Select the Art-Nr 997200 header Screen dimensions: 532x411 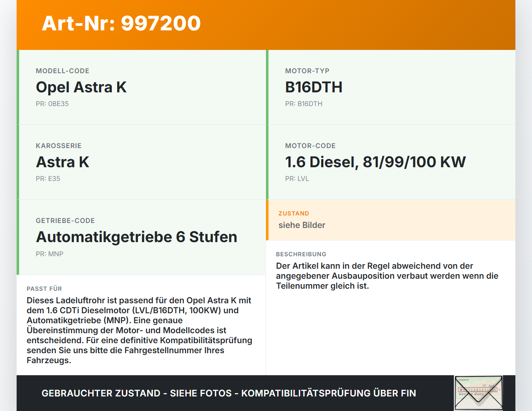(x=121, y=24)
